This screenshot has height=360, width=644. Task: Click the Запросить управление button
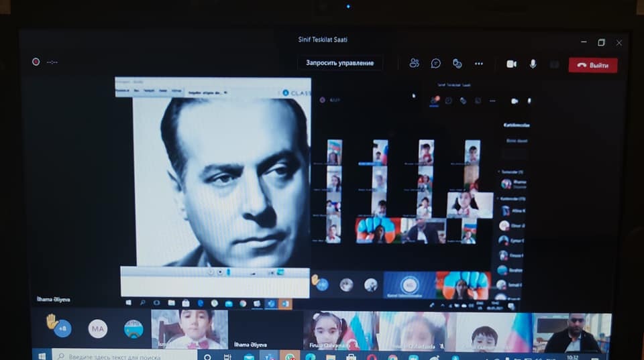pyautogui.click(x=339, y=63)
